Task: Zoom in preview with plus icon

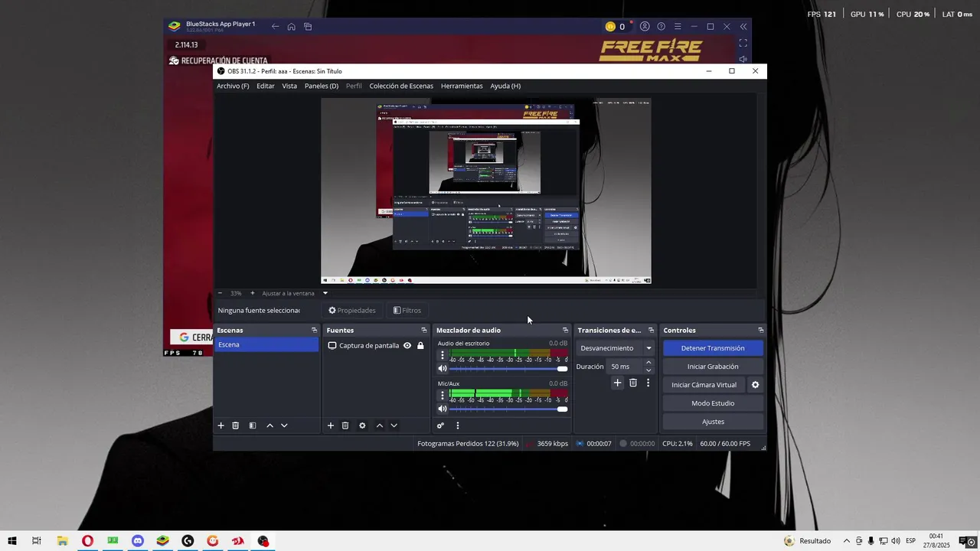Action: (x=253, y=293)
